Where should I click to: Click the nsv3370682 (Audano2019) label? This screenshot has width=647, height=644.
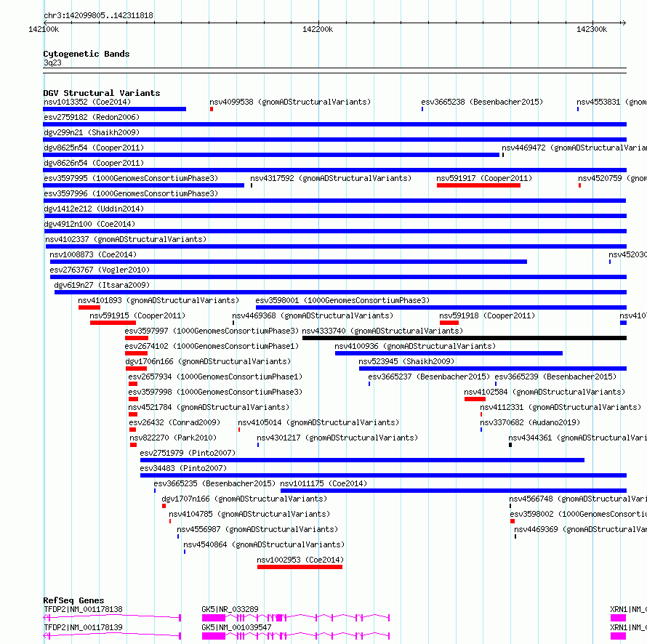530,422
